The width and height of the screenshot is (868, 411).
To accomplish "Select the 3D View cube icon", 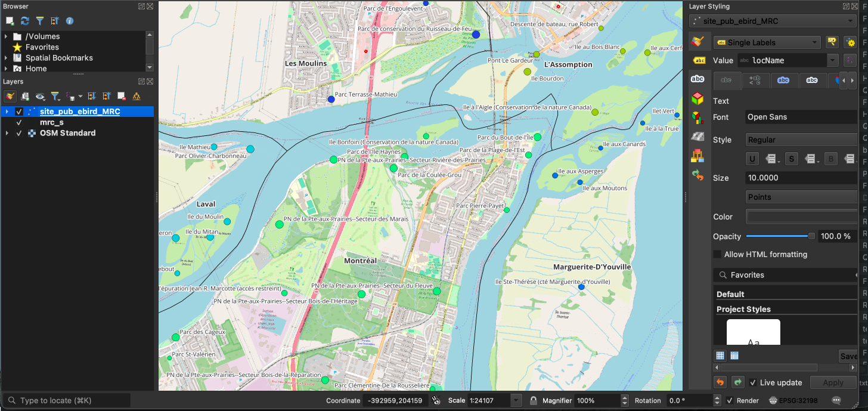I will click(699, 99).
